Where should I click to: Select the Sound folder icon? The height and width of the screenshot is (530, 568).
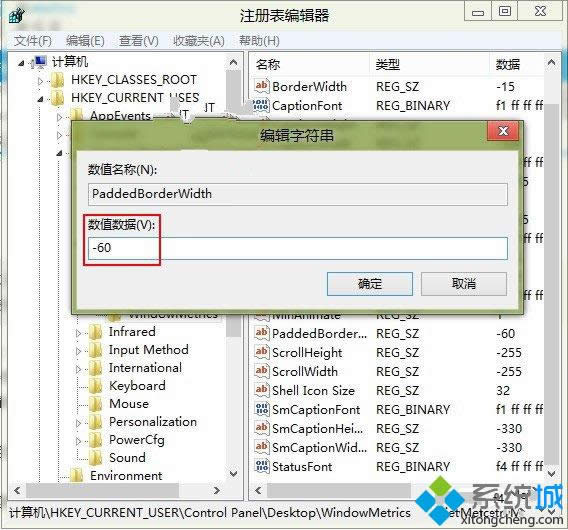96,458
